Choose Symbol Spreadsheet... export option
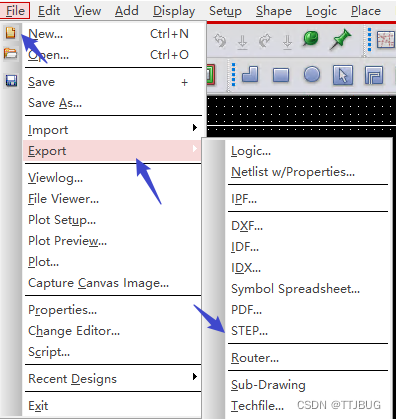 point(308,289)
